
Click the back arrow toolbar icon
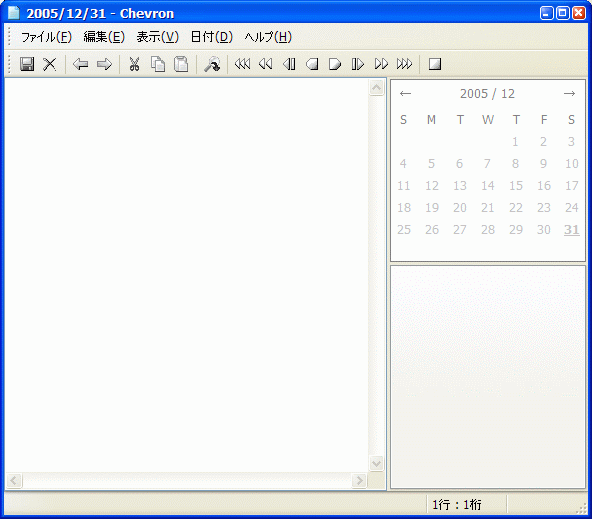pos(80,64)
